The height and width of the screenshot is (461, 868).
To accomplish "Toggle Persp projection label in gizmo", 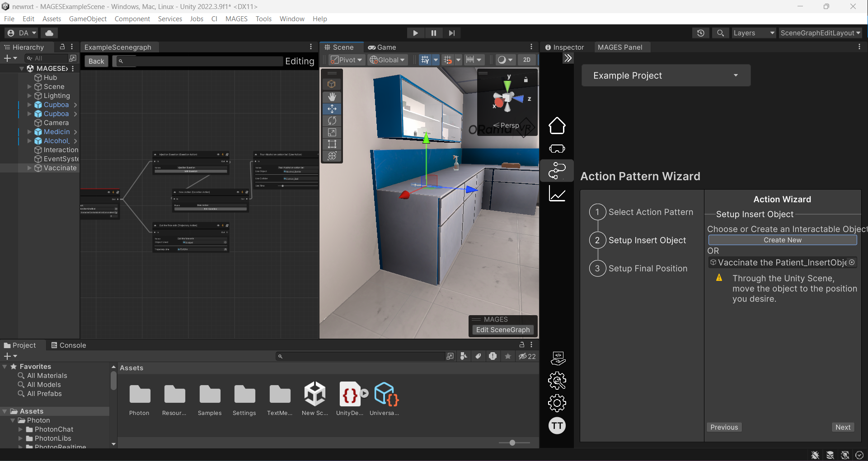I will pos(506,126).
